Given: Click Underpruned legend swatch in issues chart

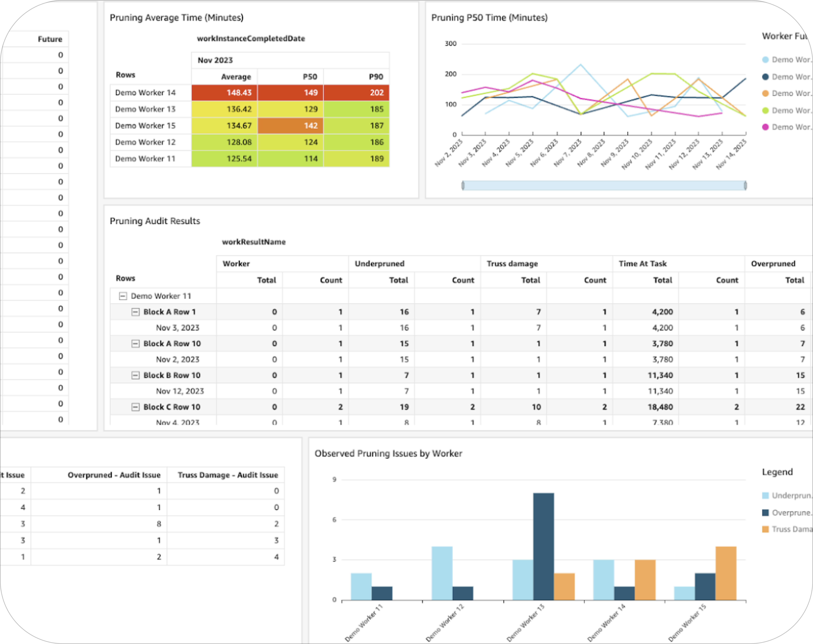Looking at the screenshot, I should click(x=765, y=496).
